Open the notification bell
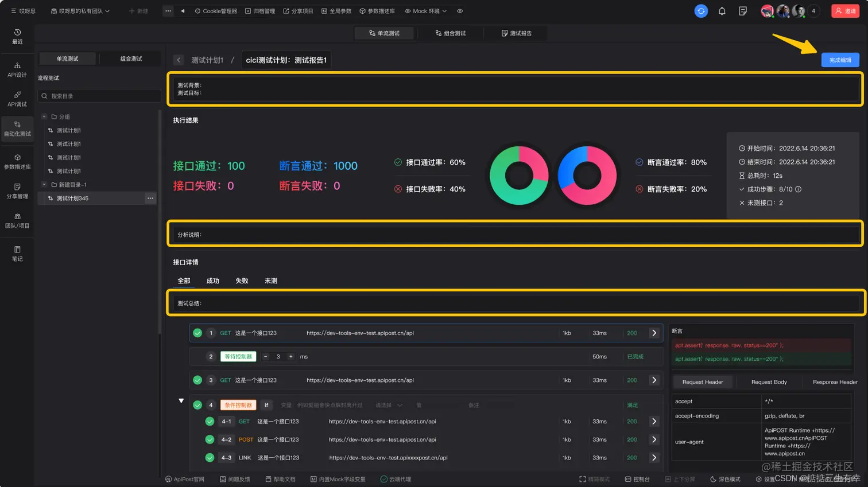This screenshot has width=868, height=487. (x=722, y=11)
